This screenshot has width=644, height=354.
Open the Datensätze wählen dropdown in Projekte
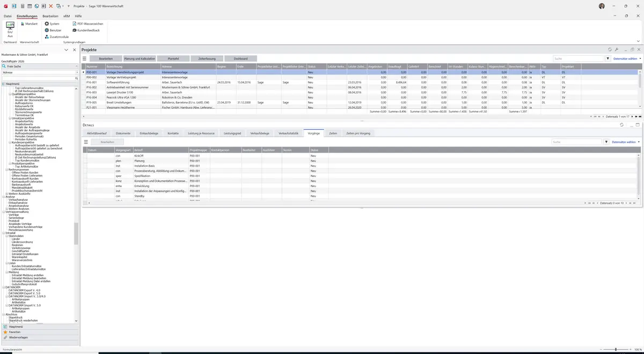tap(627, 58)
